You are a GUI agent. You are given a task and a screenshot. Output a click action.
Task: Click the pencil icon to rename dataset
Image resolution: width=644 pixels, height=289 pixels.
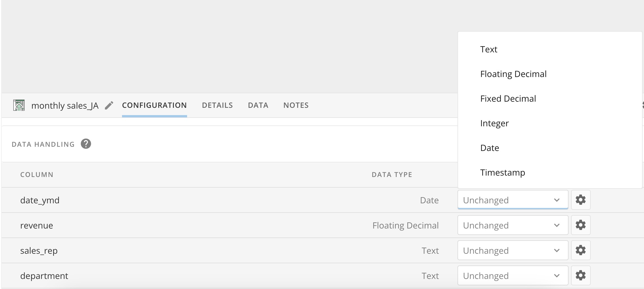109,105
